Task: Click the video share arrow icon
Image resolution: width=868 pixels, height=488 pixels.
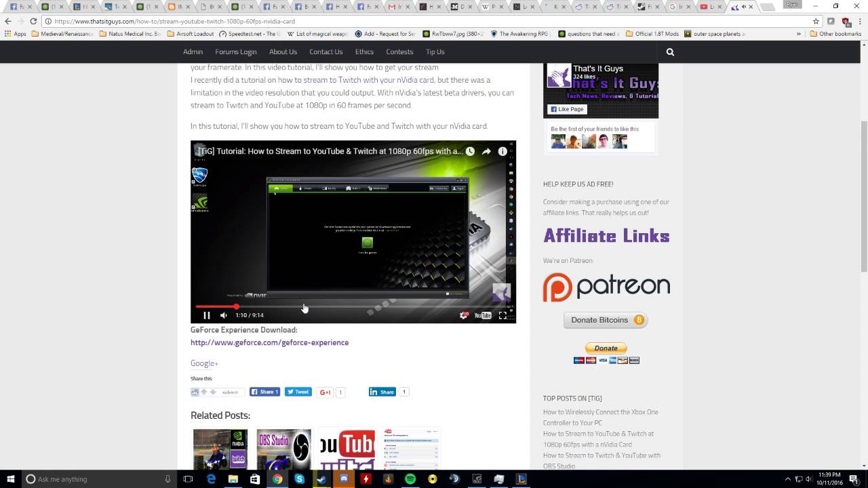Action: point(486,151)
